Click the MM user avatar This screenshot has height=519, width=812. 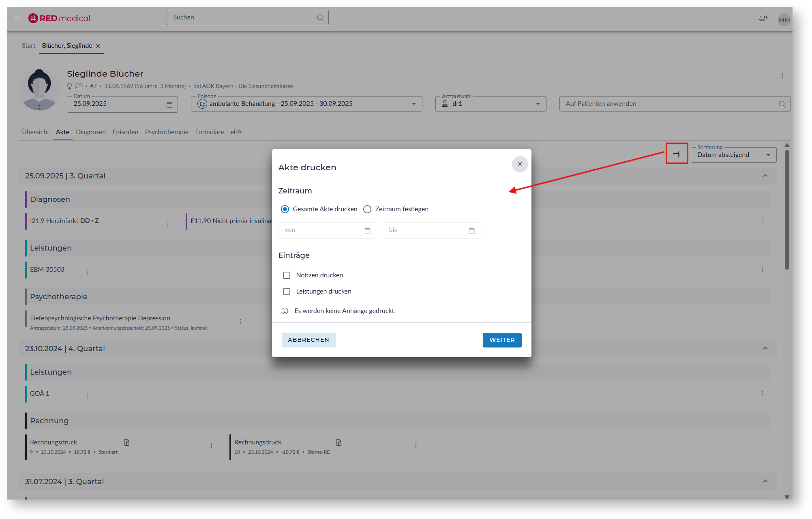click(784, 19)
